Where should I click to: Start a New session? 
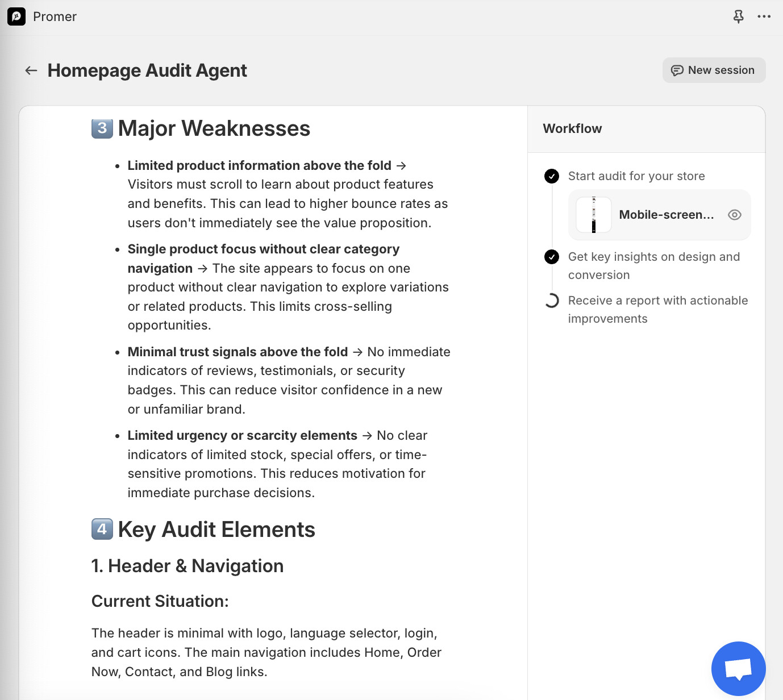coord(714,70)
